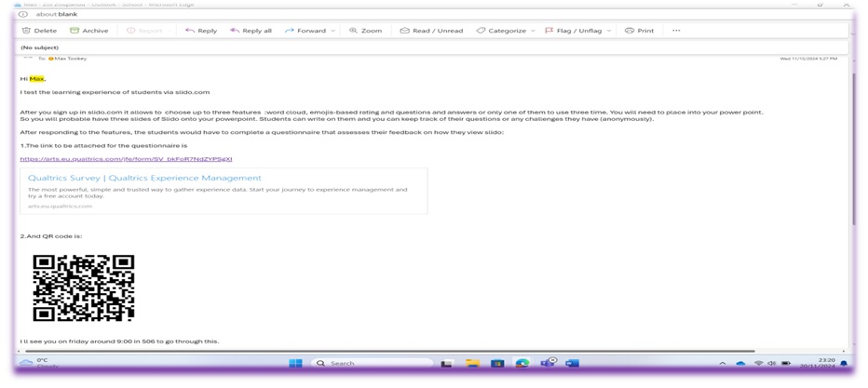Click the QR code image
868x388 pixels.
coord(84,288)
